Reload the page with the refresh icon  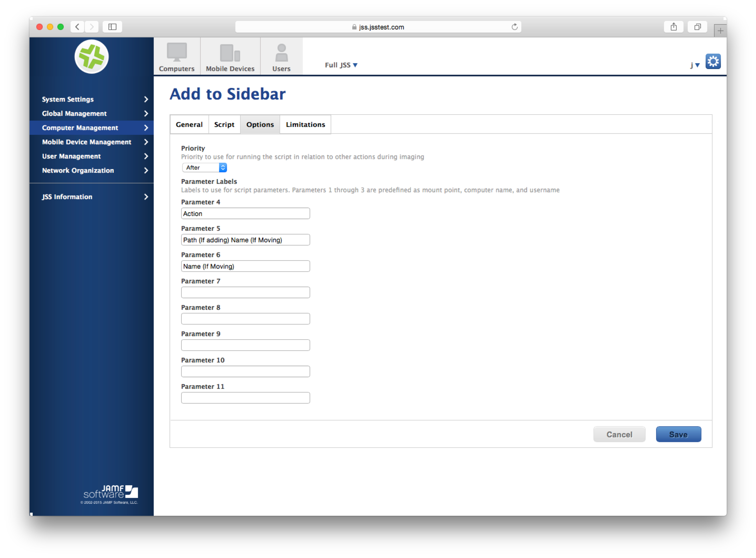[x=514, y=27]
